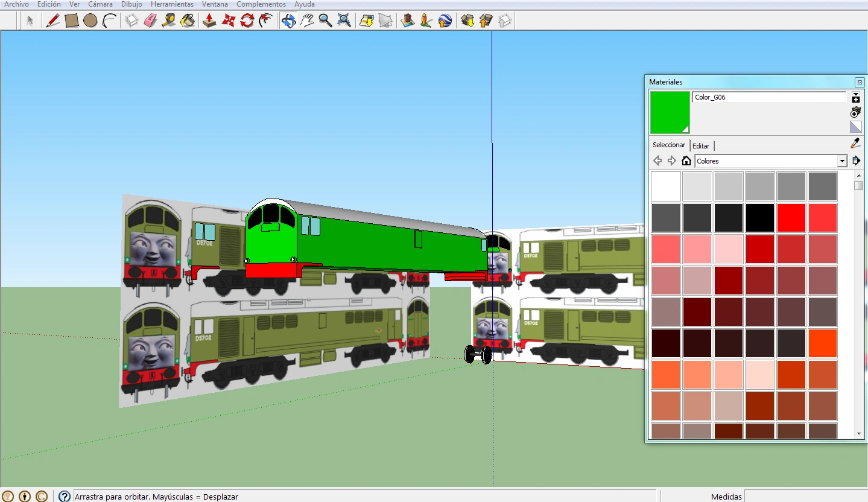Pick a material with the eyedropper sampler

(855, 143)
